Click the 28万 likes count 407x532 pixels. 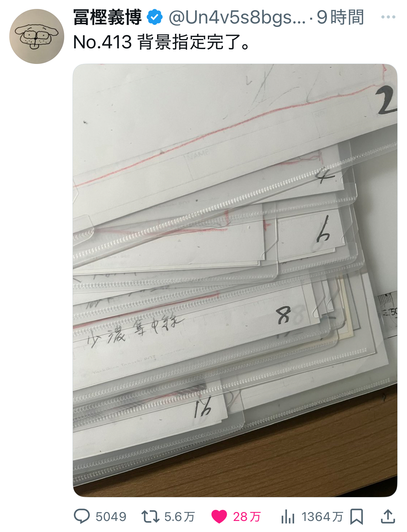247,517
